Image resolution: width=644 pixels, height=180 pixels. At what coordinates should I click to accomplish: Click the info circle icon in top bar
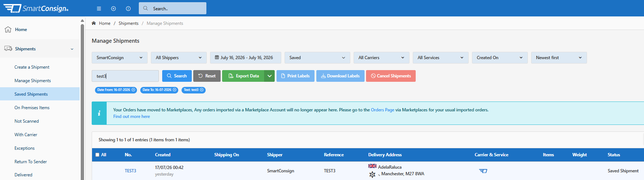(128, 8)
